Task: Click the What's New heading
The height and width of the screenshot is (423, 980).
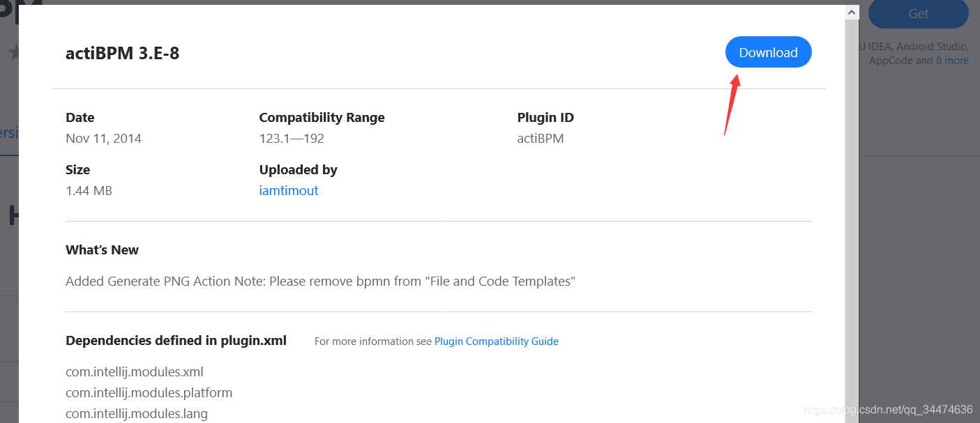Action: pos(102,249)
